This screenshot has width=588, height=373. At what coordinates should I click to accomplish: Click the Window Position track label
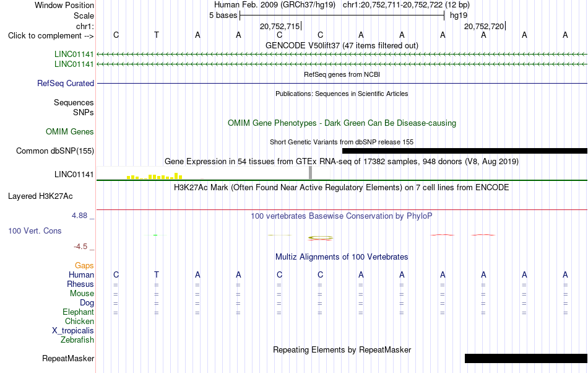click(x=64, y=5)
